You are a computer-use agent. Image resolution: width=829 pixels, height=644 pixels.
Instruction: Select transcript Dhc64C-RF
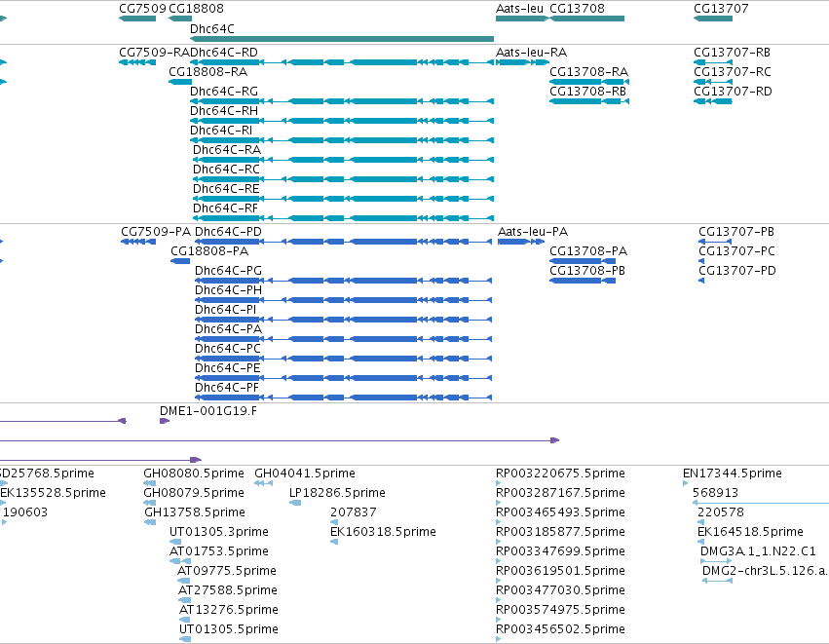[226, 208]
